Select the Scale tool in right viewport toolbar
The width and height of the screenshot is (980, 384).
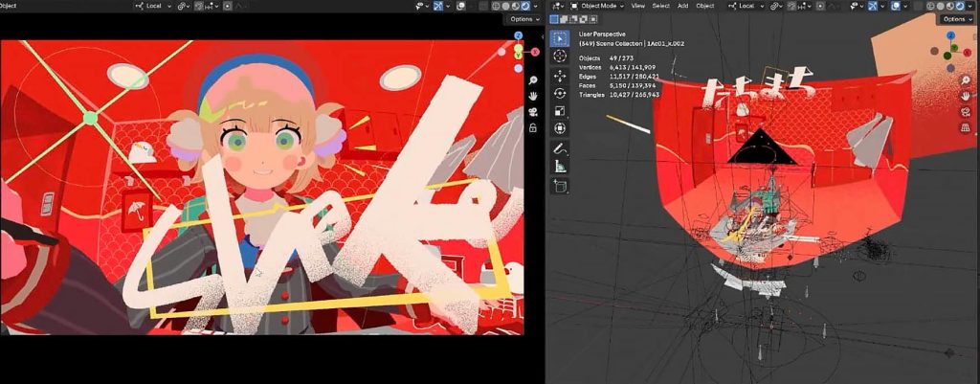click(560, 110)
